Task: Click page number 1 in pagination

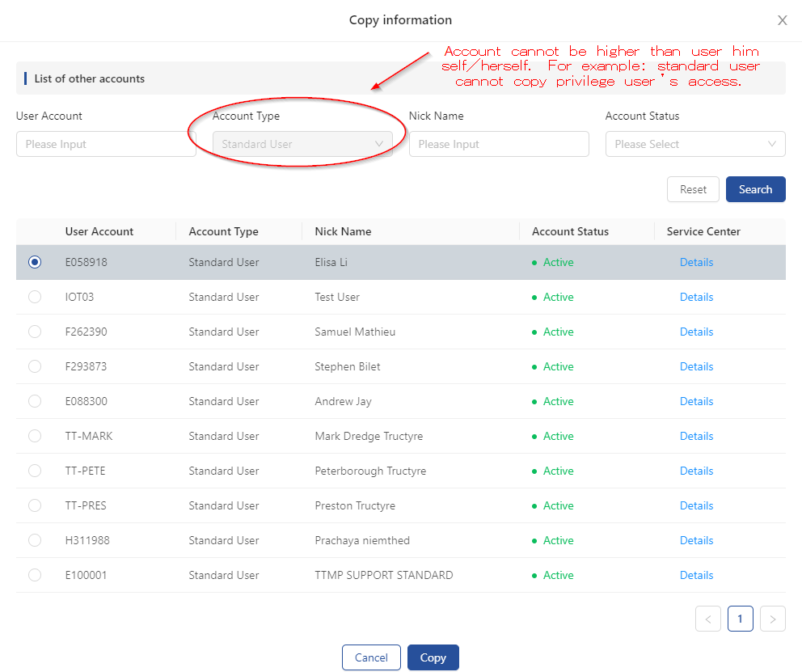Action: [740, 619]
